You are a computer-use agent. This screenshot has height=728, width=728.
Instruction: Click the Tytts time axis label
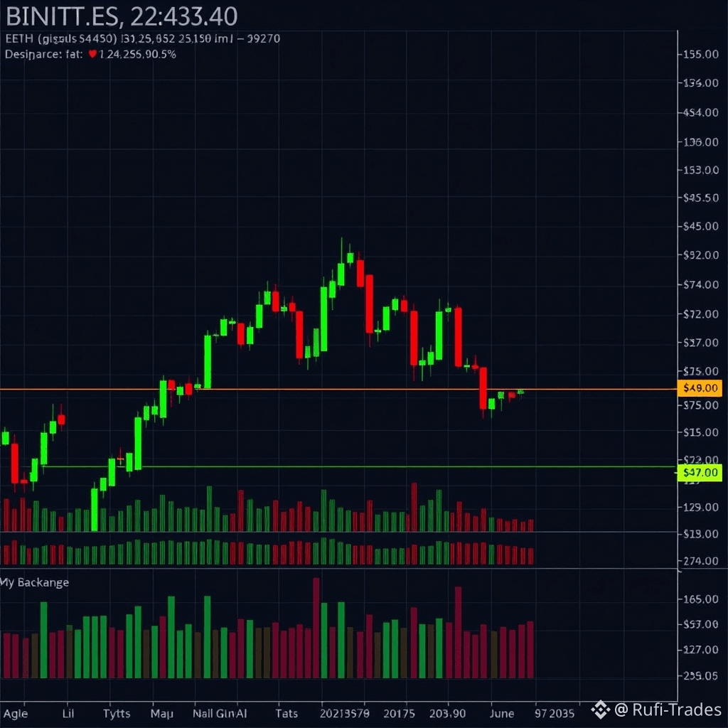click(x=117, y=714)
